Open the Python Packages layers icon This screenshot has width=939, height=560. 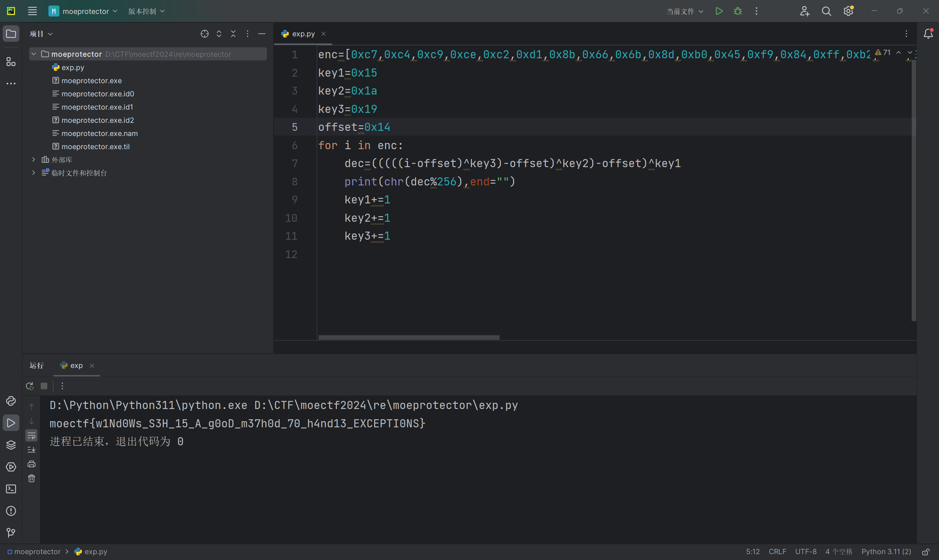(x=11, y=445)
